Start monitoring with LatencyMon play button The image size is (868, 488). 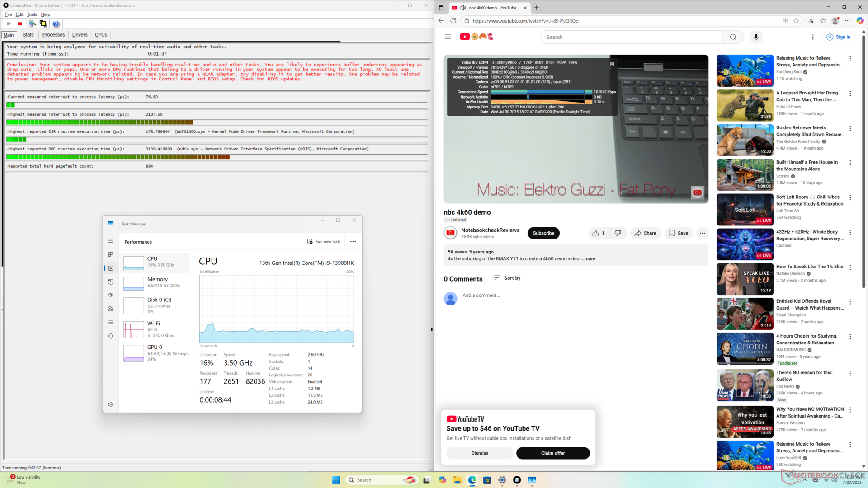click(9, 23)
